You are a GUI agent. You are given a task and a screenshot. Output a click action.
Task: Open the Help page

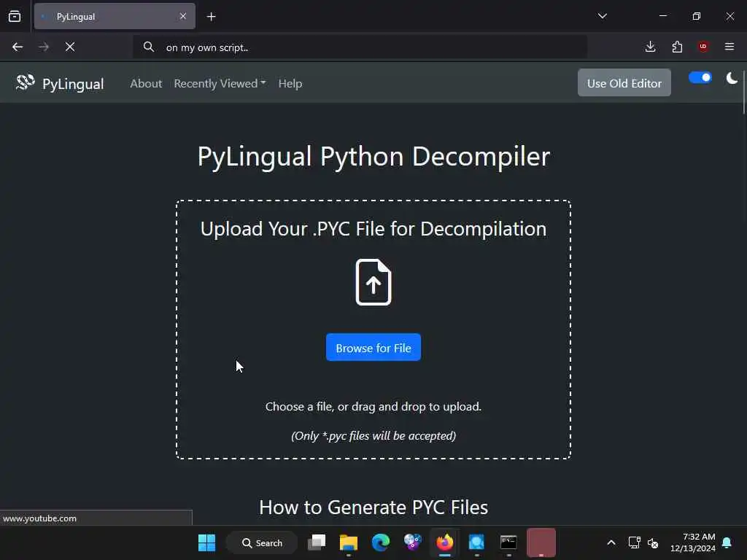coord(290,83)
